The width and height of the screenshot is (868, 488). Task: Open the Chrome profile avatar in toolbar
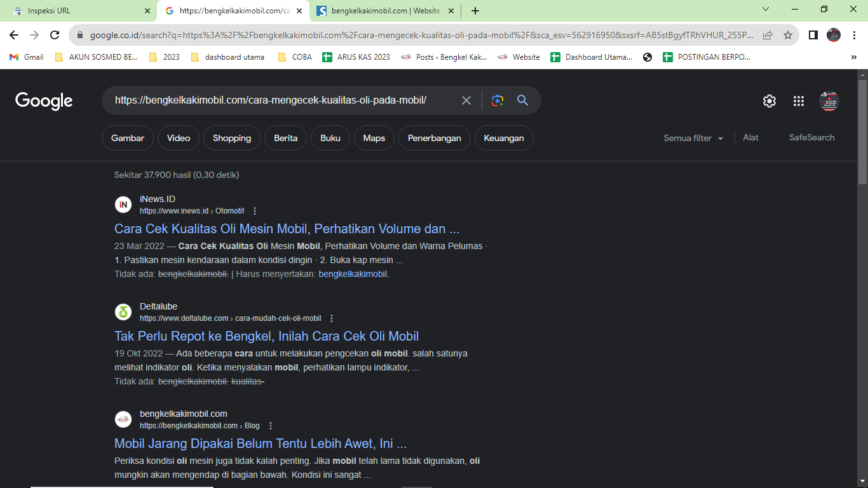click(x=834, y=35)
